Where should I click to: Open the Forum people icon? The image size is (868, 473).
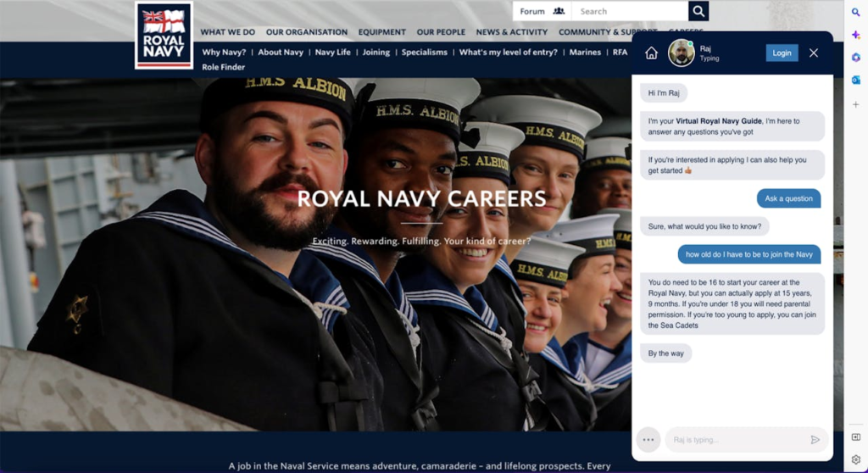(x=559, y=11)
